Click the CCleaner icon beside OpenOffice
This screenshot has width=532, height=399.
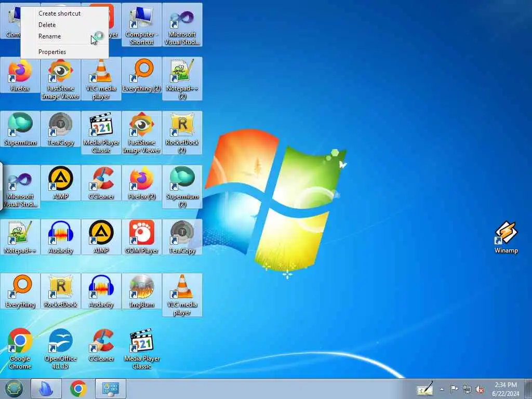coord(101,345)
